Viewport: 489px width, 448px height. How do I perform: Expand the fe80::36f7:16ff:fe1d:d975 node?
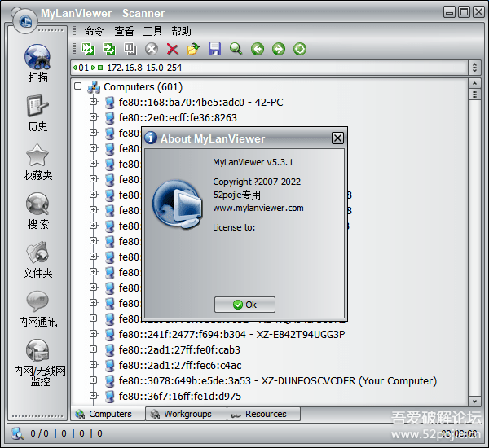(93, 396)
